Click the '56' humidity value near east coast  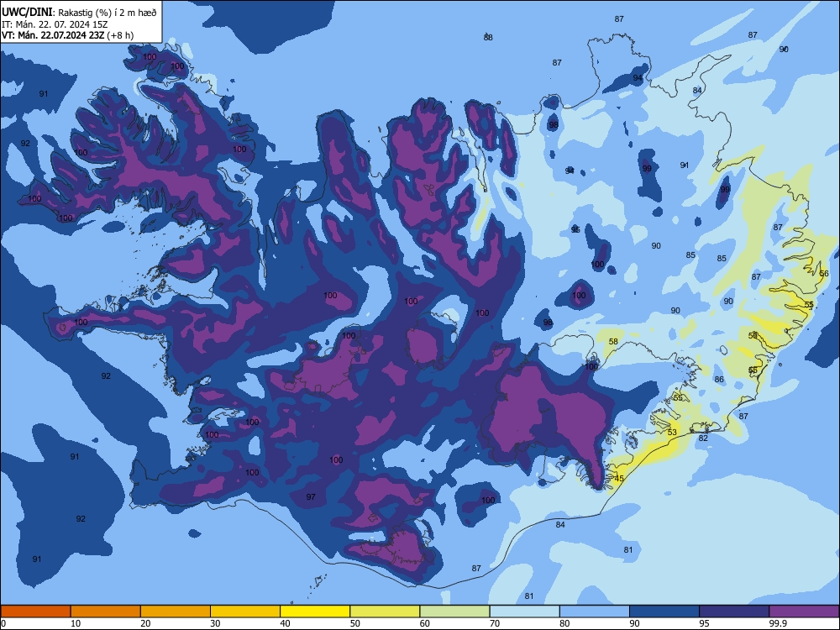coord(824,273)
